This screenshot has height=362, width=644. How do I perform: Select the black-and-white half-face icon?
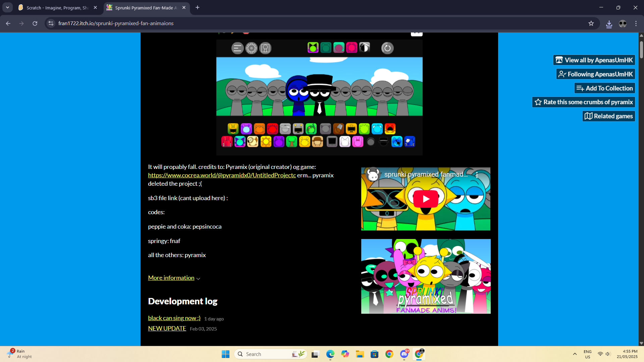coord(365,48)
